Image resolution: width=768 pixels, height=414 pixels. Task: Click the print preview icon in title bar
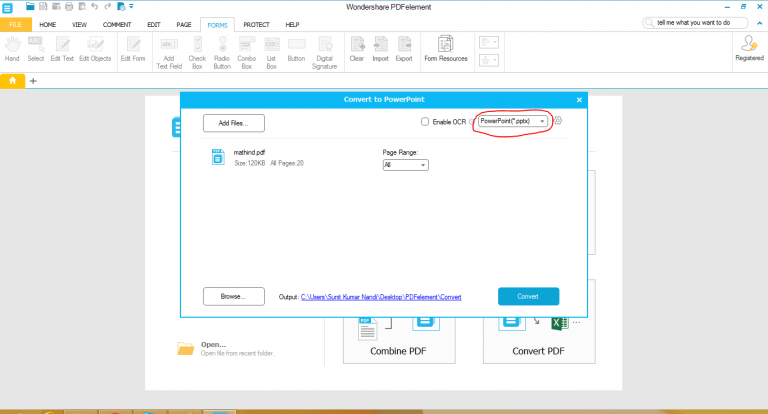tap(82, 6)
